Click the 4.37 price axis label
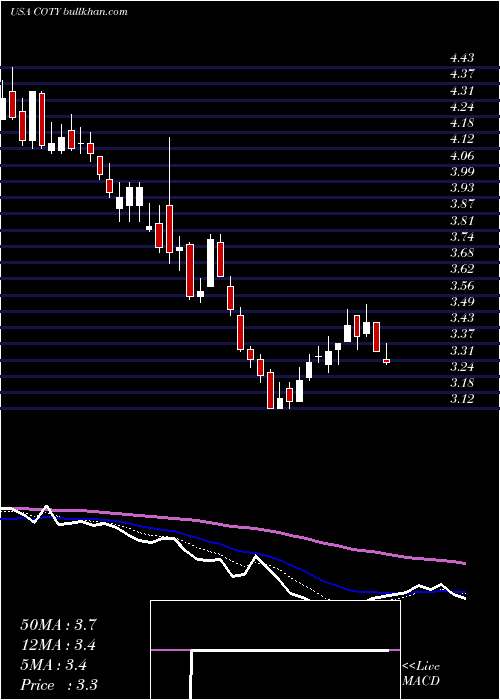The width and height of the screenshot is (500, 700). pyautogui.click(x=462, y=74)
